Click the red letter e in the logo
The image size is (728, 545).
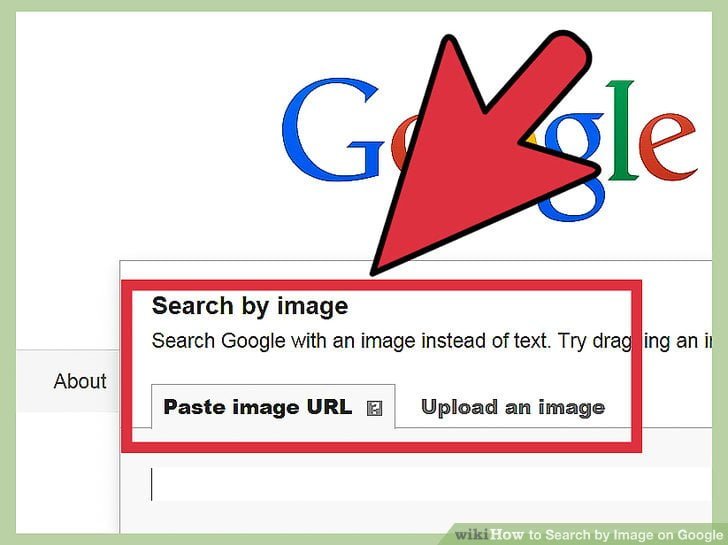pyautogui.click(x=668, y=146)
